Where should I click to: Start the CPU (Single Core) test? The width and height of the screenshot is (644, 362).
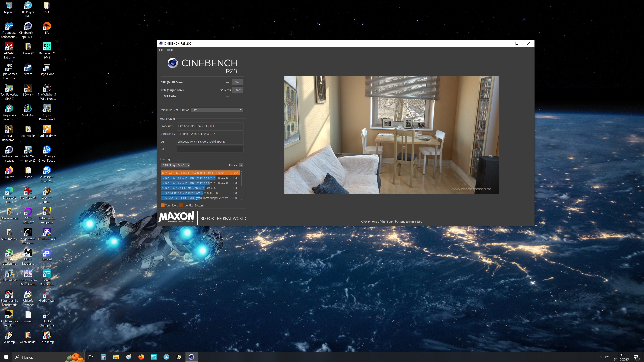point(237,90)
